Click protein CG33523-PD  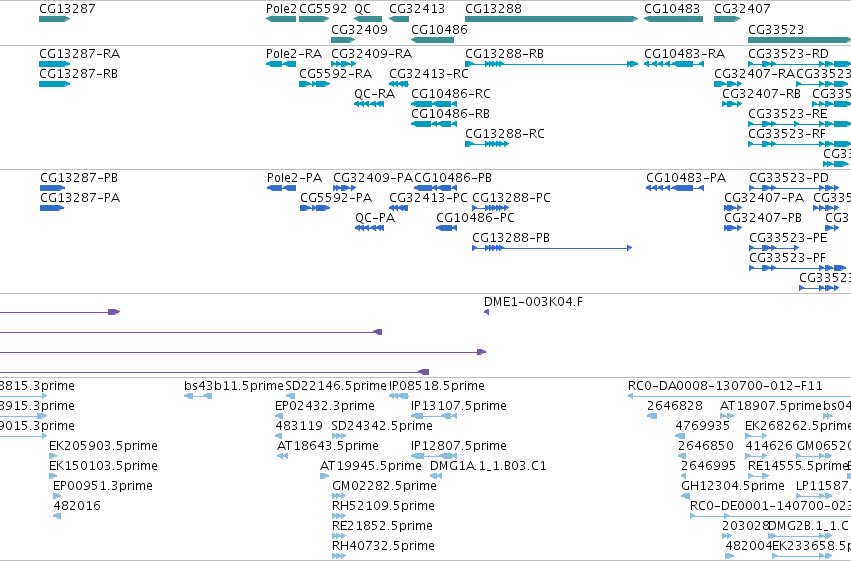click(789, 178)
